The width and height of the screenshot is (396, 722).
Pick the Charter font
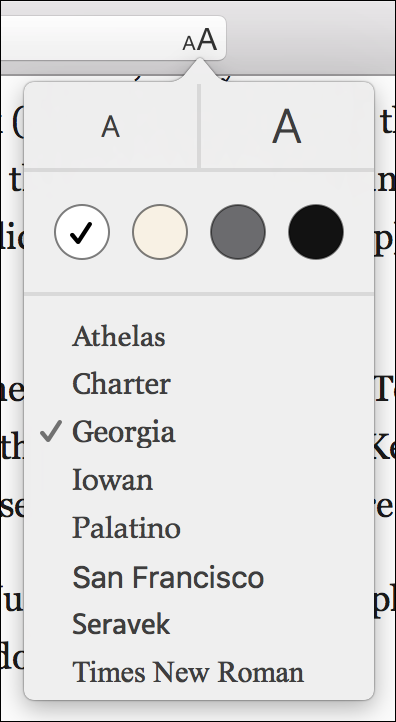tap(122, 384)
